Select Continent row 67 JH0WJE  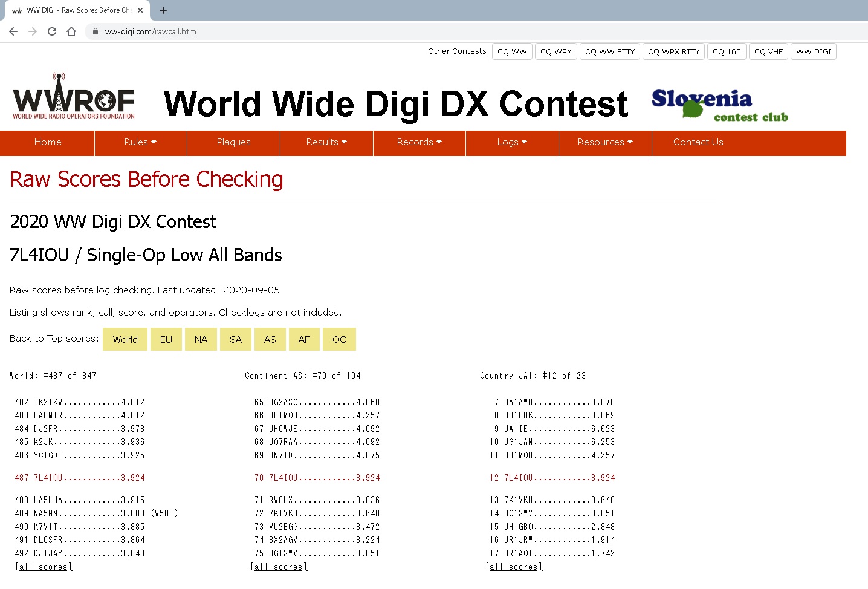[317, 429]
